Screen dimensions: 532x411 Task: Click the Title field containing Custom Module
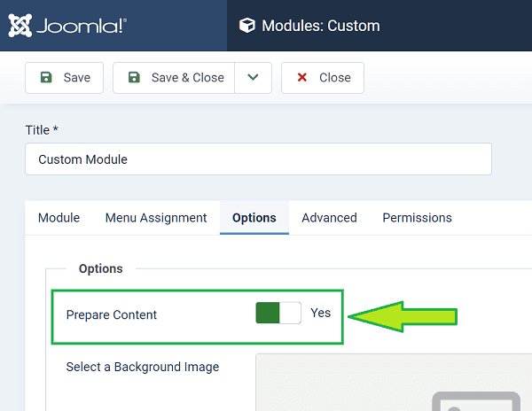pos(258,160)
